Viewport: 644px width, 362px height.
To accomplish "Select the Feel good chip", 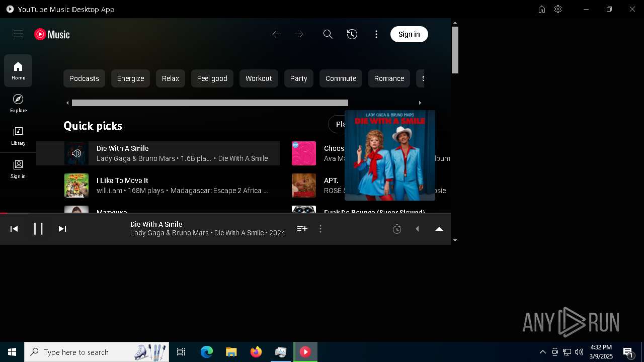I will [x=212, y=78].
